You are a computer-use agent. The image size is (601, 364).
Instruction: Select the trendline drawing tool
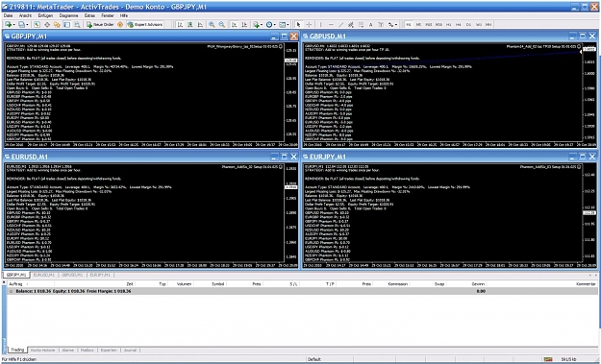(x=341, y=25)
